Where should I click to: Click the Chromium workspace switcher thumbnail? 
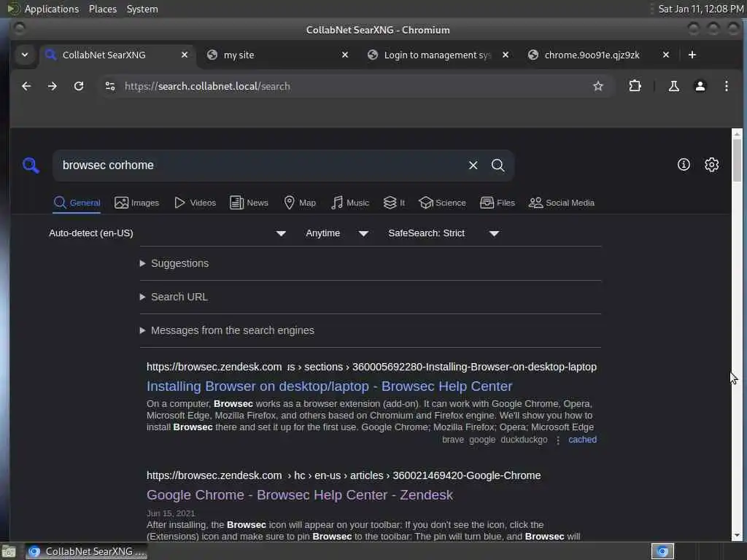662,551
